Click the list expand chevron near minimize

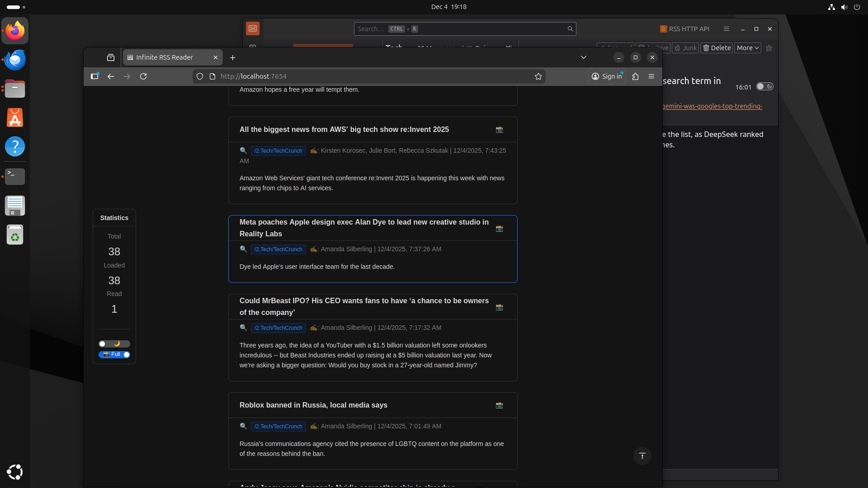pyautogui.click(x=583, y=57)
